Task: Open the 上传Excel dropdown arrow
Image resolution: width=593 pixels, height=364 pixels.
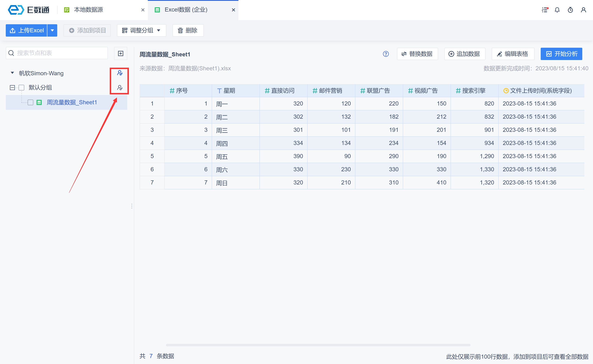Action: coord(52,30)
